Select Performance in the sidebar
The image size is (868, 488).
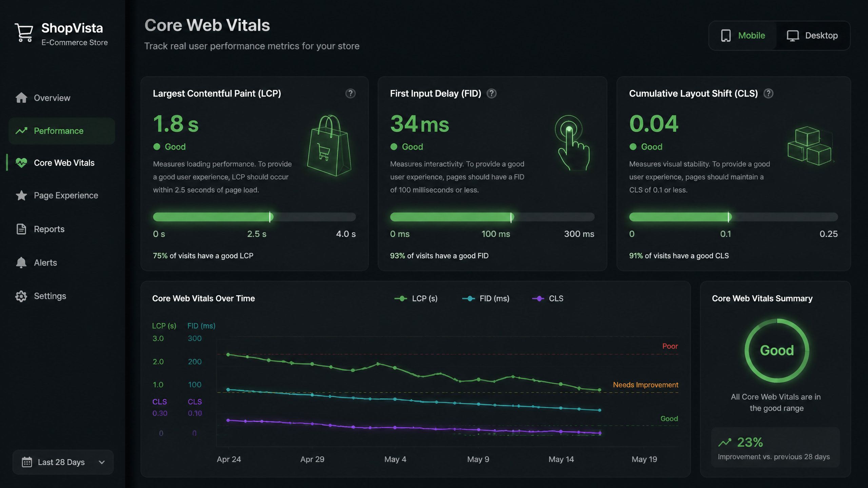[x=62, y=131]
